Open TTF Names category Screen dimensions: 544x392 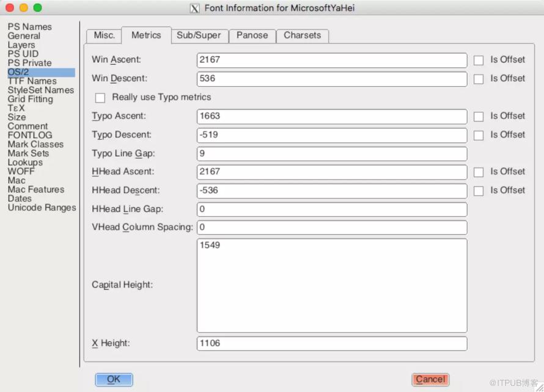[32, 81]
